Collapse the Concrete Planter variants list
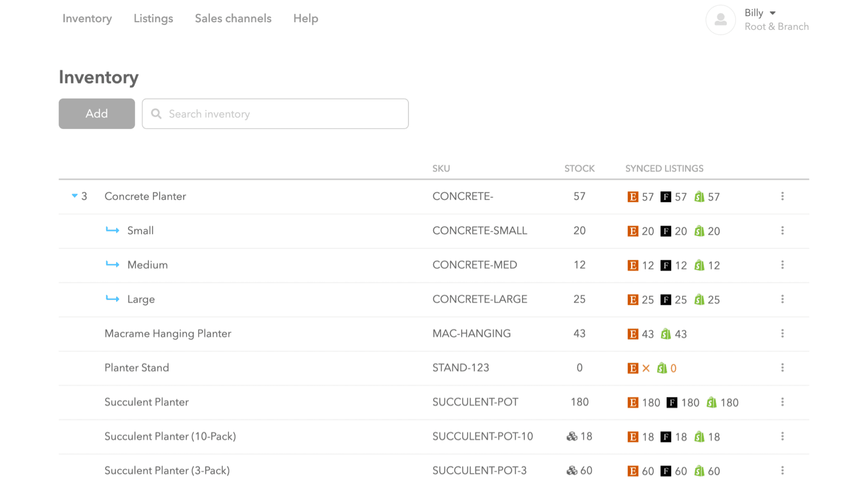Viewport: 868px width, 488px height. tap(74, 196)
